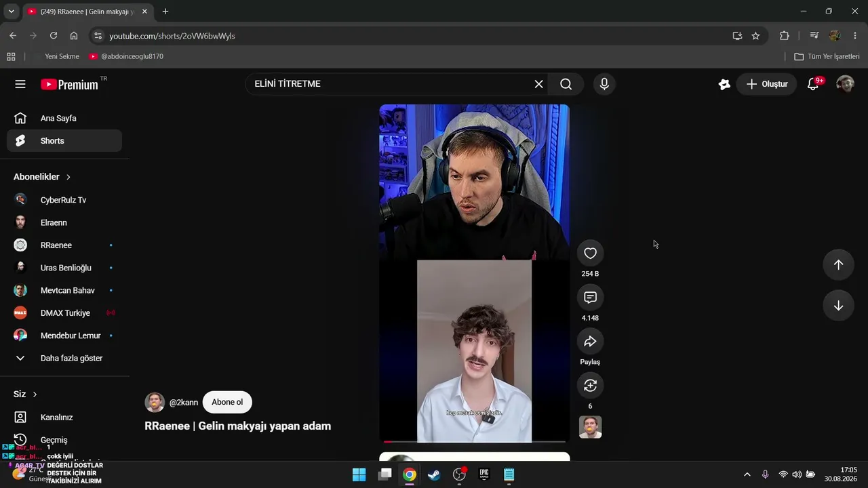Click the address bar URL
Screen dimensions: 868x488
click(x=172, y=36)
